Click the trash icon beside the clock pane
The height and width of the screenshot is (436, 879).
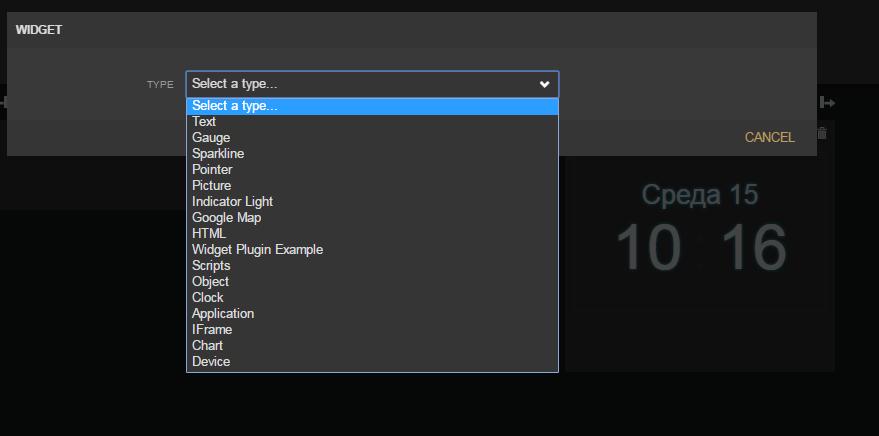pos(822,133)
